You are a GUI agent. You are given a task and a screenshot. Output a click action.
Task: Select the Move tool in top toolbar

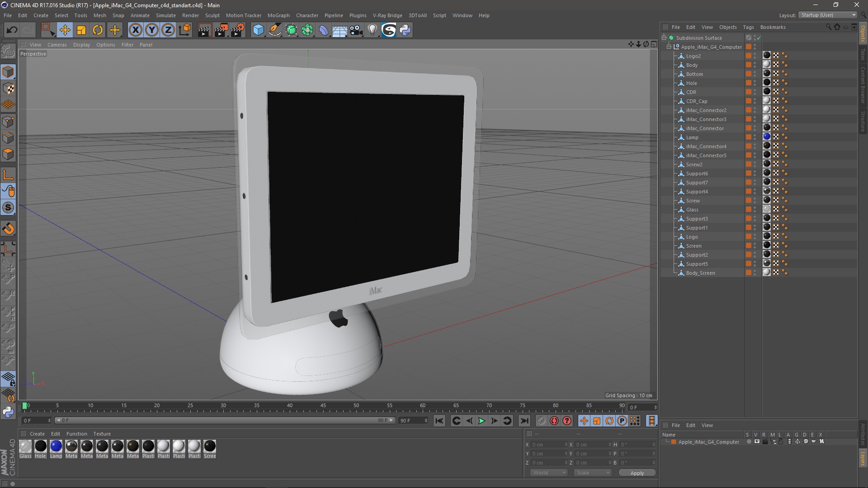65,30
